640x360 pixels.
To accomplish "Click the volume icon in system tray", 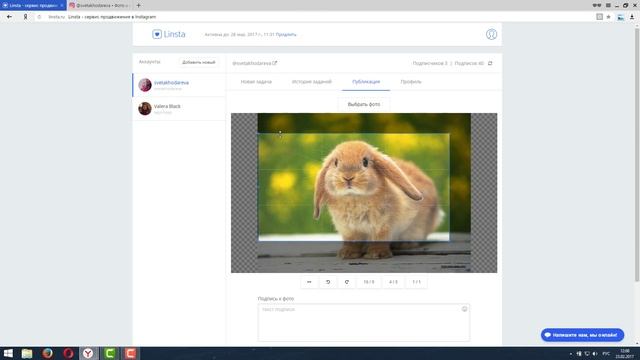I will (595, 353).
